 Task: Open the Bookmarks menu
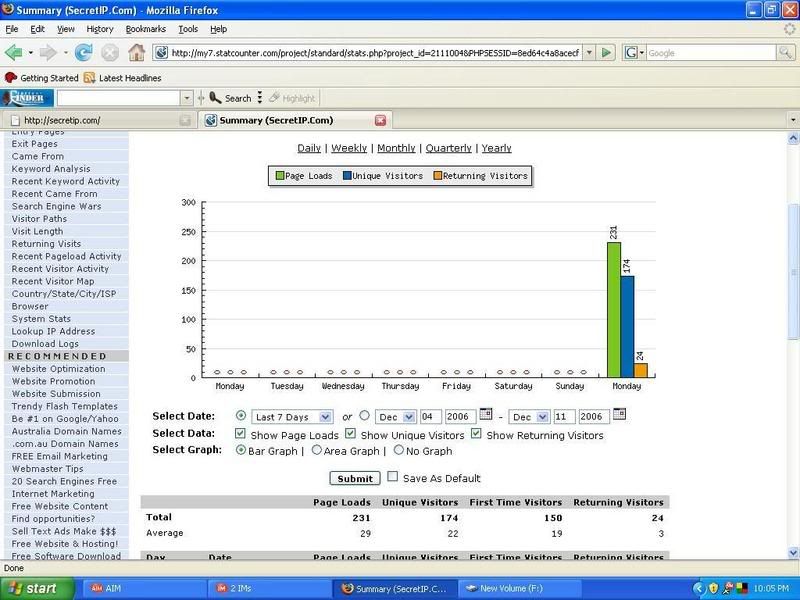(x=145, y=29)
